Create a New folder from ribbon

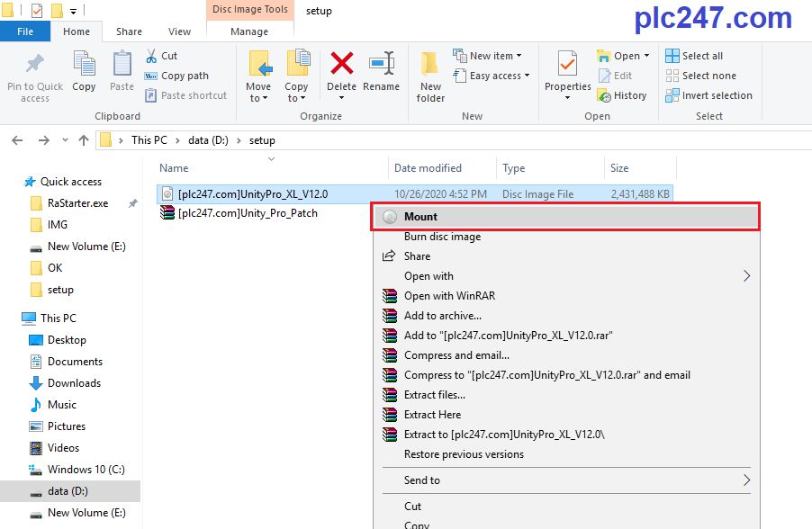coord(430,76)
